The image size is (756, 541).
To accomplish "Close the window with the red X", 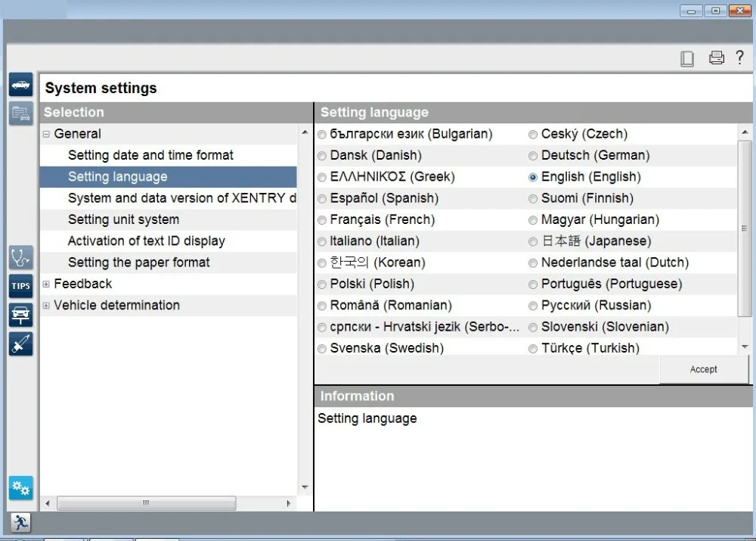I will [x=739, y=11].
